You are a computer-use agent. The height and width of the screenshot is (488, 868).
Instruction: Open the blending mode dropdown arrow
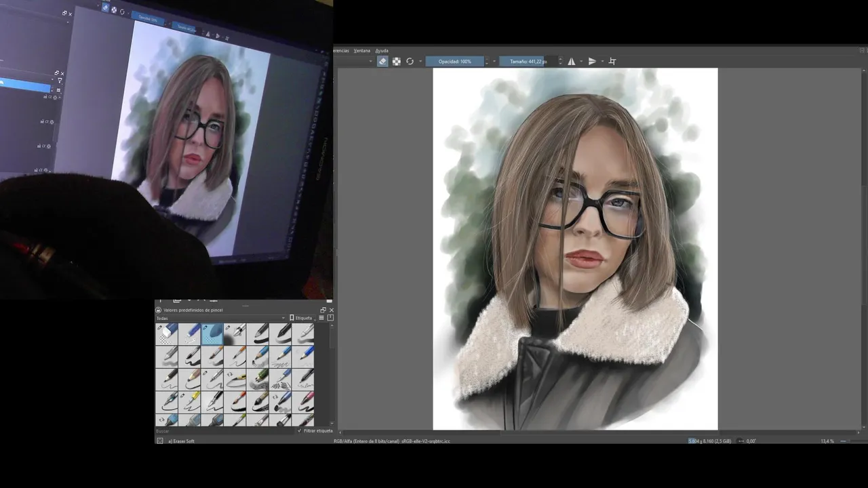tap(371, 61)
